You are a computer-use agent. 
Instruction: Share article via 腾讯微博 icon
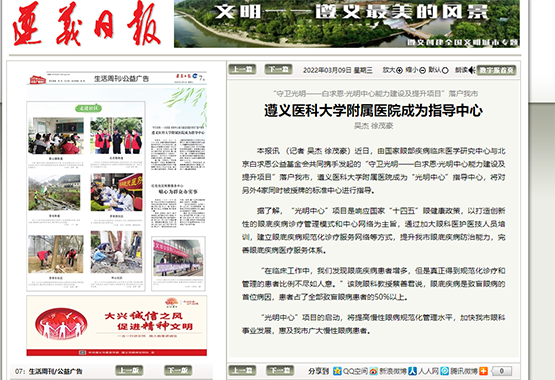pyautogui.click(x=445, y=371)
